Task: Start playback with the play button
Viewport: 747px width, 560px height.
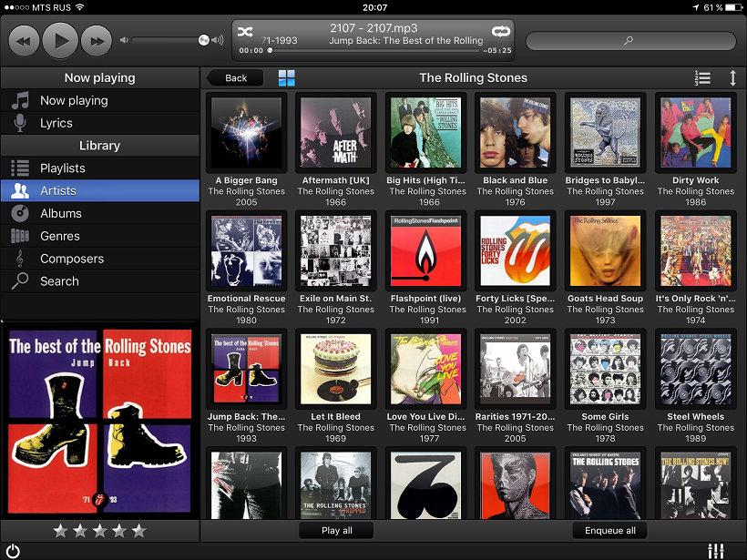Action: pos(60,41)
